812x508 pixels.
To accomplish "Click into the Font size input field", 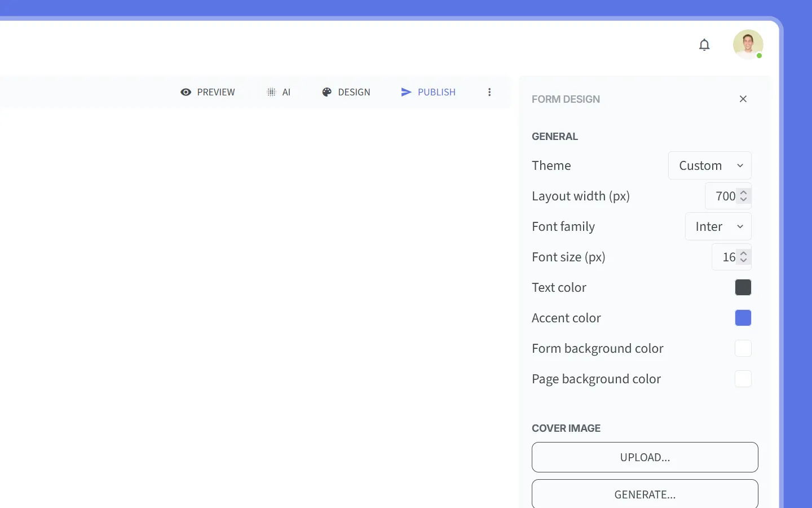I will (726, 257).
